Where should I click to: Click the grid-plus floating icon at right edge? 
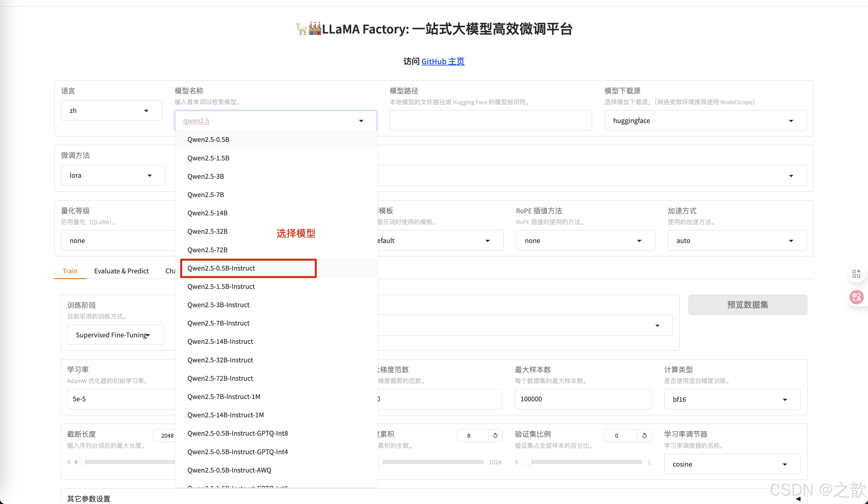pos(856,274)
